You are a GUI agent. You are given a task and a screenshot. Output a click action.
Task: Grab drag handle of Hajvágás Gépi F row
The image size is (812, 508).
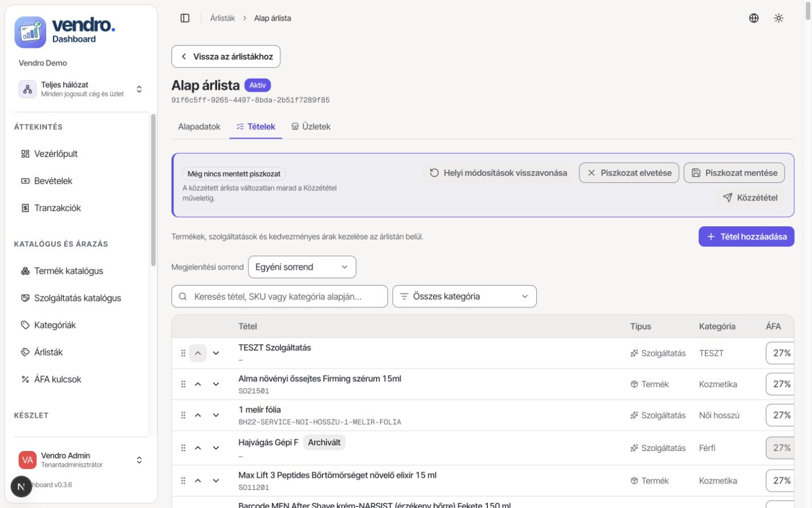pyautogui.click(x=183, y=448)
